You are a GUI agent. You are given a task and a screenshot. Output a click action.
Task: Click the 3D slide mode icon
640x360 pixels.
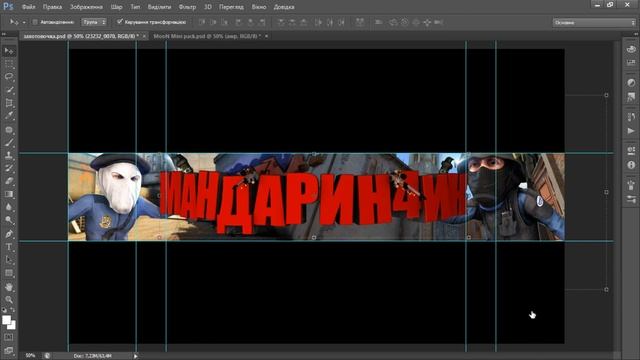click(427, 22)
